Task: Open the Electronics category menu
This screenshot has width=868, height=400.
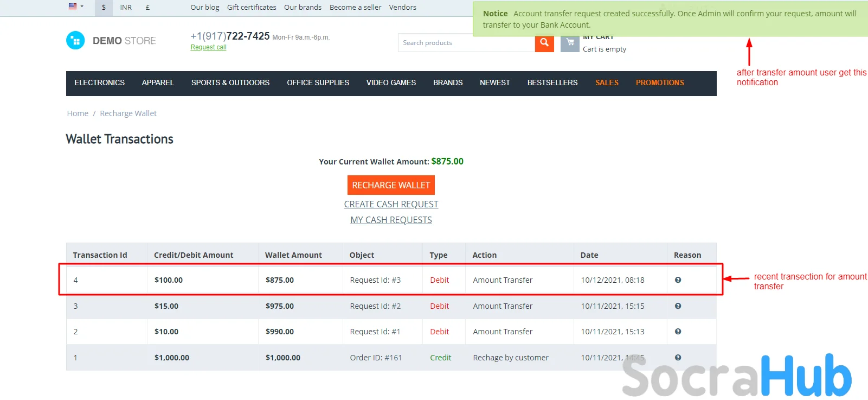Action: click(99, 83)
